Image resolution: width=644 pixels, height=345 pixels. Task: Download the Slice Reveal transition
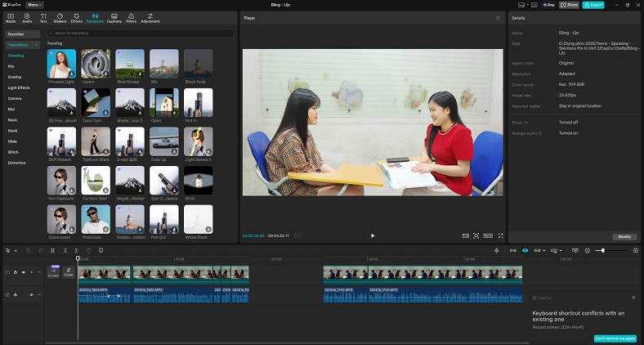pos(140,74)
